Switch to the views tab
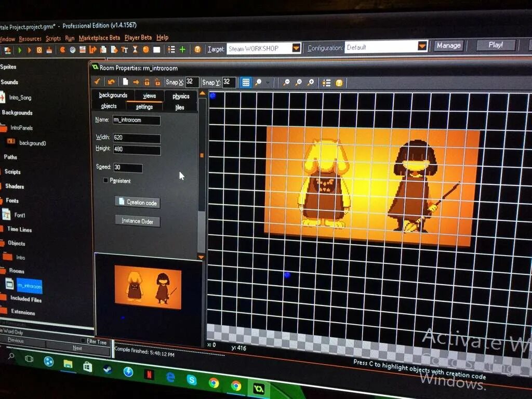 149,96
